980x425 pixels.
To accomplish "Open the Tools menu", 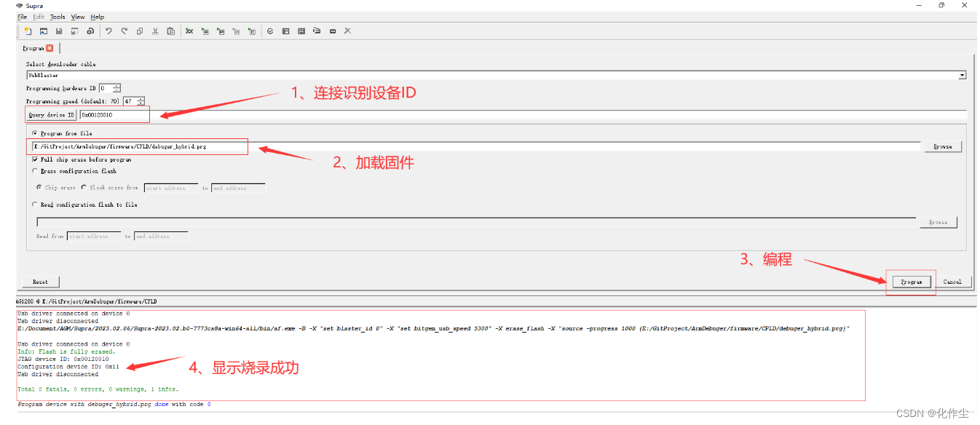I will [x=58, y=17].
